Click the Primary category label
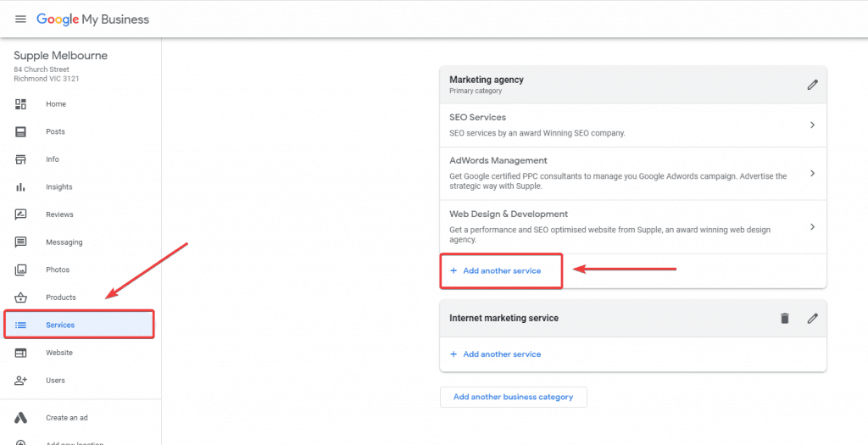Screen dimensions: 868x445 click(476, 91)
